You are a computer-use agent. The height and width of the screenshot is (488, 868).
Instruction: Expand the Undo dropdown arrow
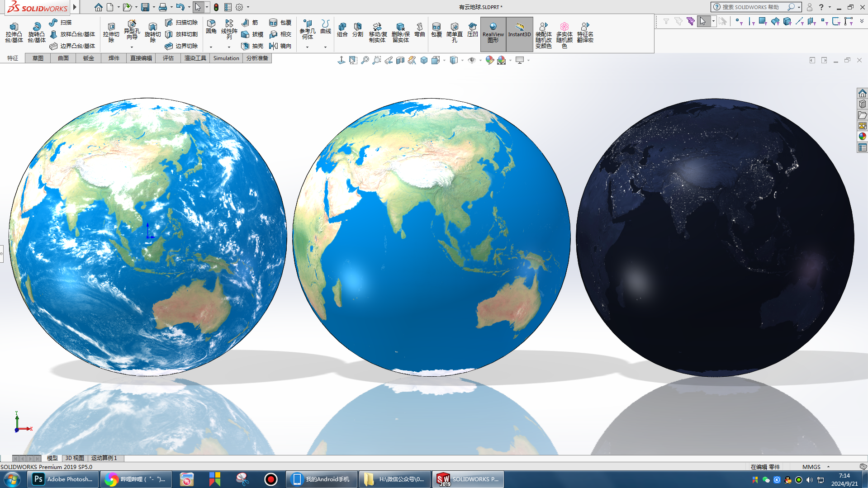[x=189, y=7]
